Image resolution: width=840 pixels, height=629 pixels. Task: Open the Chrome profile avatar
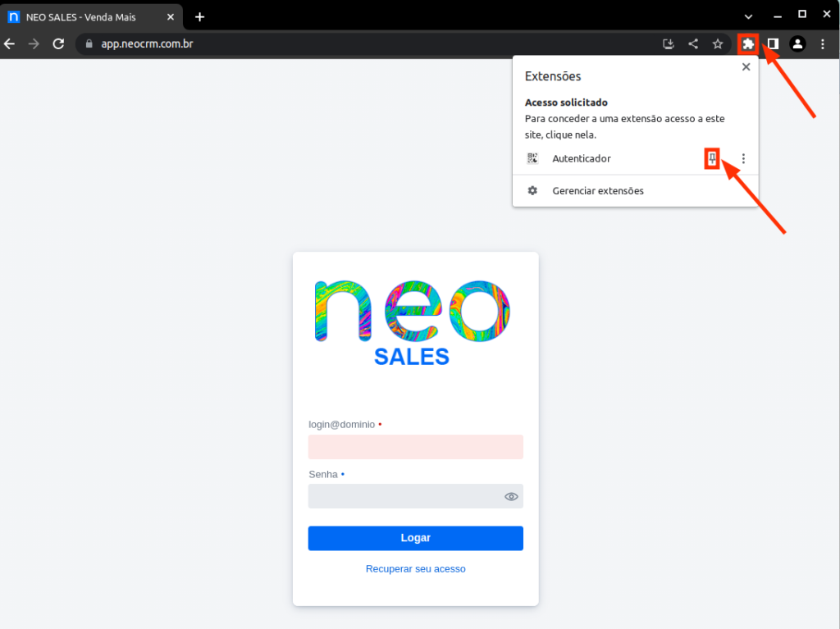797,43
